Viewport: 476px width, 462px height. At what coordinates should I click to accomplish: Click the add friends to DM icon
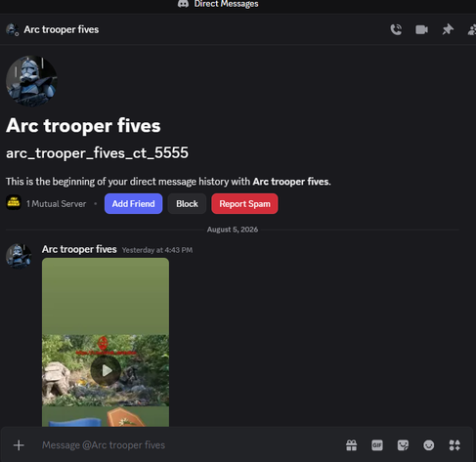click(472, 29)
